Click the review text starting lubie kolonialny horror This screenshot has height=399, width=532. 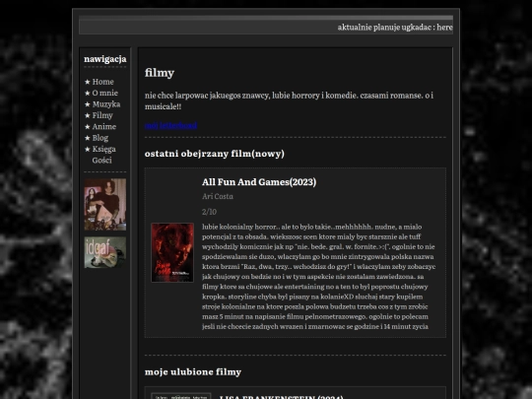click(318, 277)
